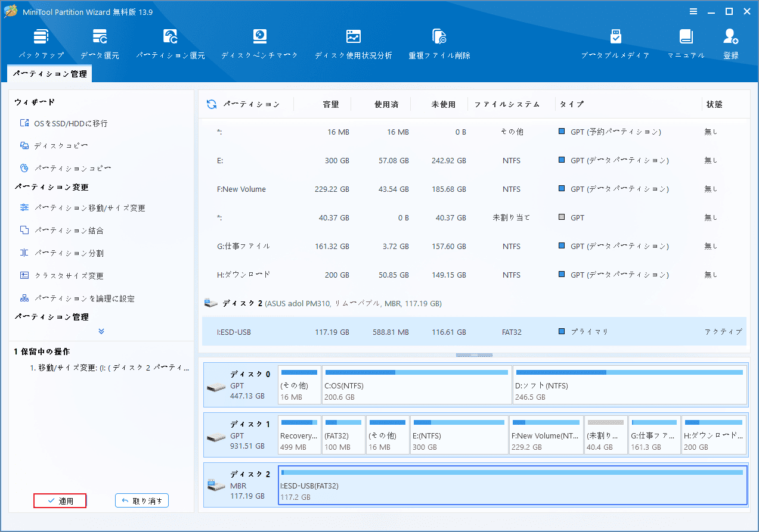759x532 pixels.
Task: Select F:New Volume partition row
Action: click(x=474, y=189)
